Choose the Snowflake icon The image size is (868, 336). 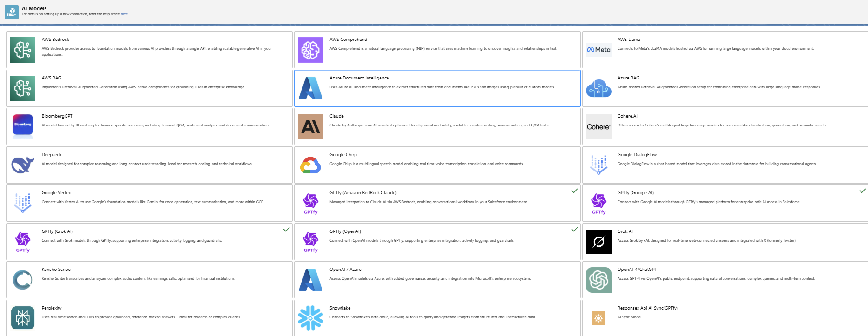tap(310, 318)
